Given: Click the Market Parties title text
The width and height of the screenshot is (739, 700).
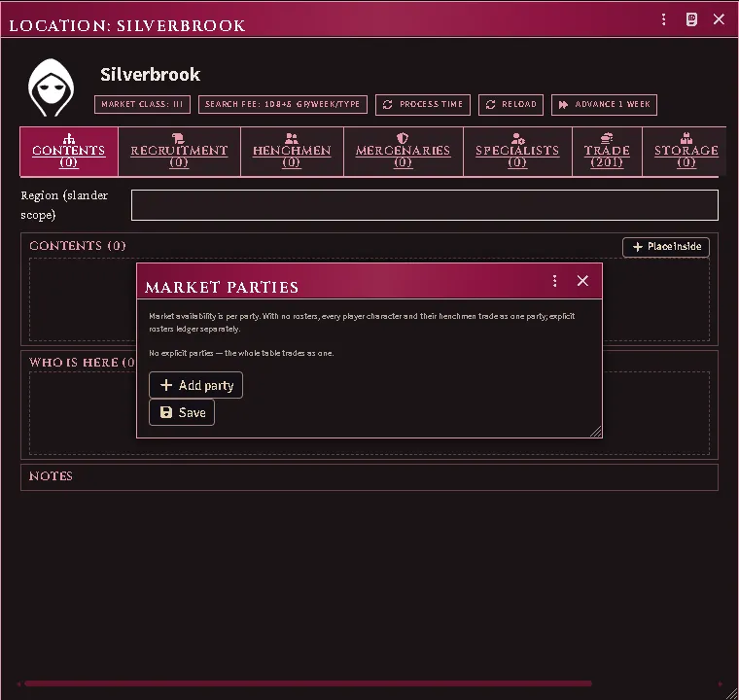Looking at the screenshot, I should [222, 287].
